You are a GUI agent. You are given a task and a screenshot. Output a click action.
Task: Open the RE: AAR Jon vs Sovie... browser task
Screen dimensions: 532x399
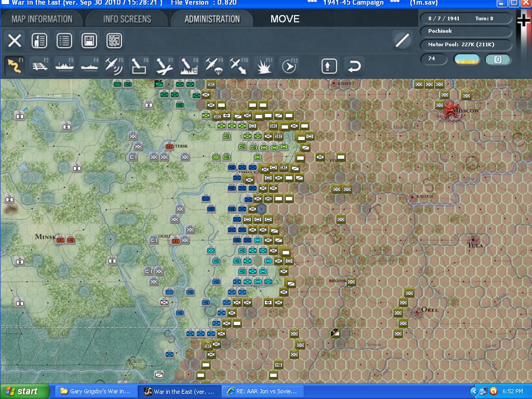262,391
